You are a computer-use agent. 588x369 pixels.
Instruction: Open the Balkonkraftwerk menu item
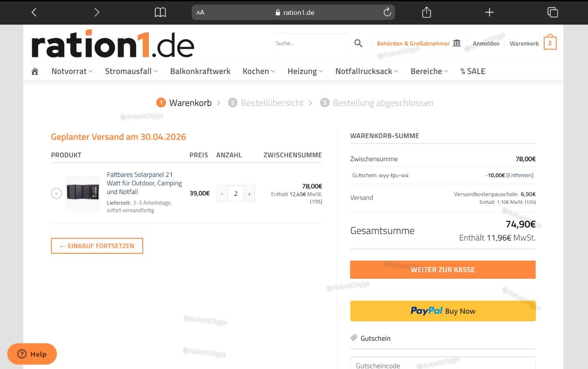[200, 71]
